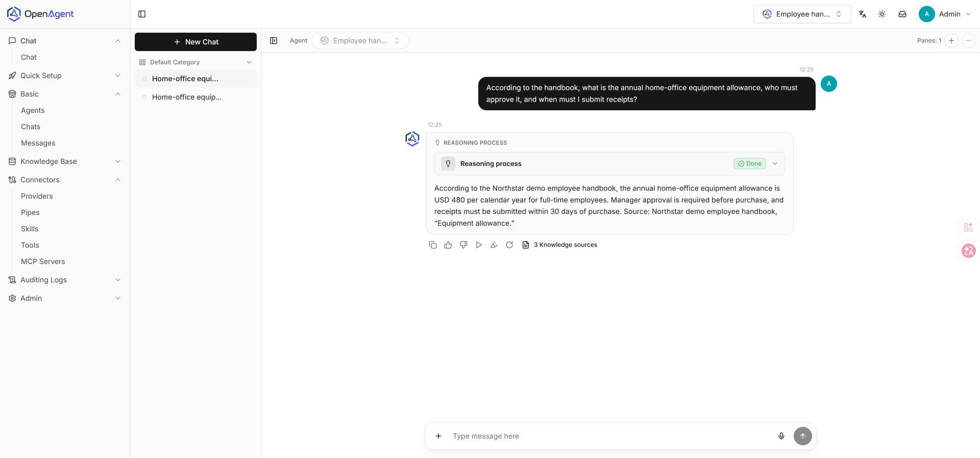Select the 'Home-office equi...' conversation
Screen dimensions: 980x458
click(x=195, y=79)
